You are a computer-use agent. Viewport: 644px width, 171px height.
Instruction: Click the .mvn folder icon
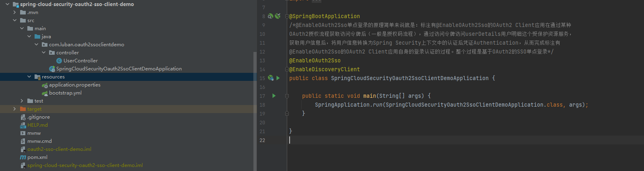click(x=23, y=12)
